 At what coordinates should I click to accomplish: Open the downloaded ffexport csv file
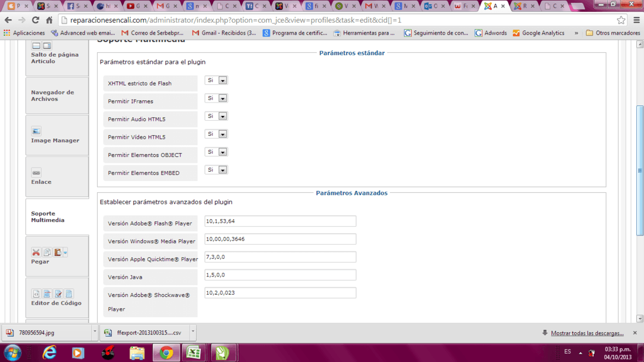[145, 332]
